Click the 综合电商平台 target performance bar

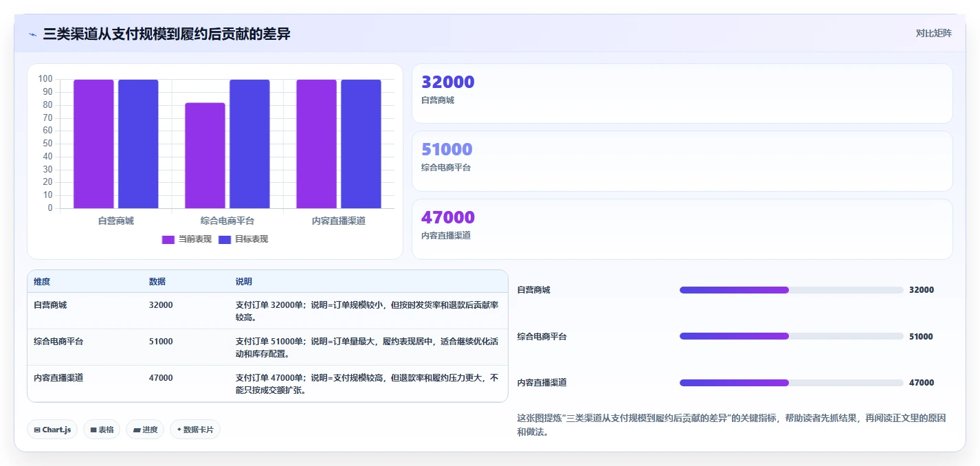click(x=249, y=144)
